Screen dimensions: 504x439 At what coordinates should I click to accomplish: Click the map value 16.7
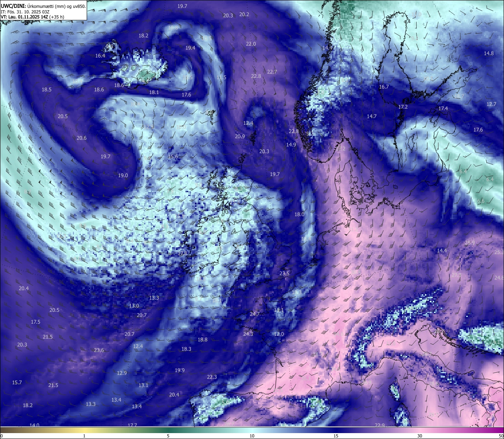point(384,87)
